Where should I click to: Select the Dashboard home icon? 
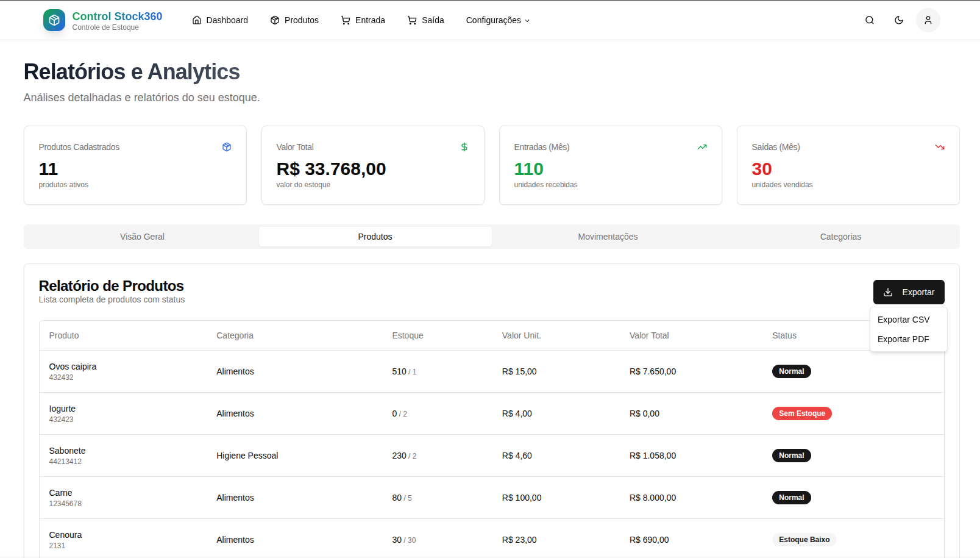click(196, 20)
